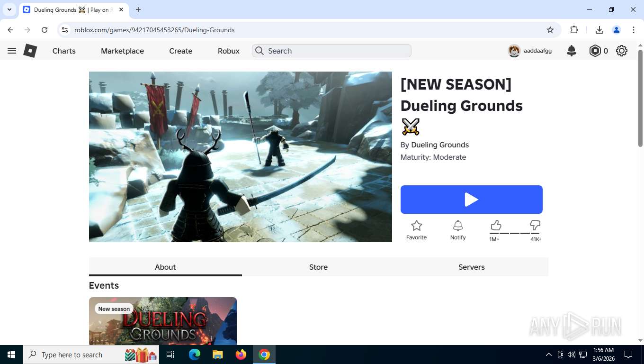Image resolution: width=644 pixels, height=364 pixels.
Task: Open the Marketplace page
Action: pos(122,51)
